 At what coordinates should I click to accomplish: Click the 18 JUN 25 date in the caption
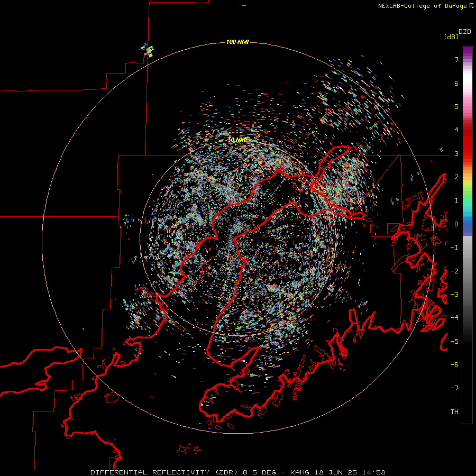(335, 472)
